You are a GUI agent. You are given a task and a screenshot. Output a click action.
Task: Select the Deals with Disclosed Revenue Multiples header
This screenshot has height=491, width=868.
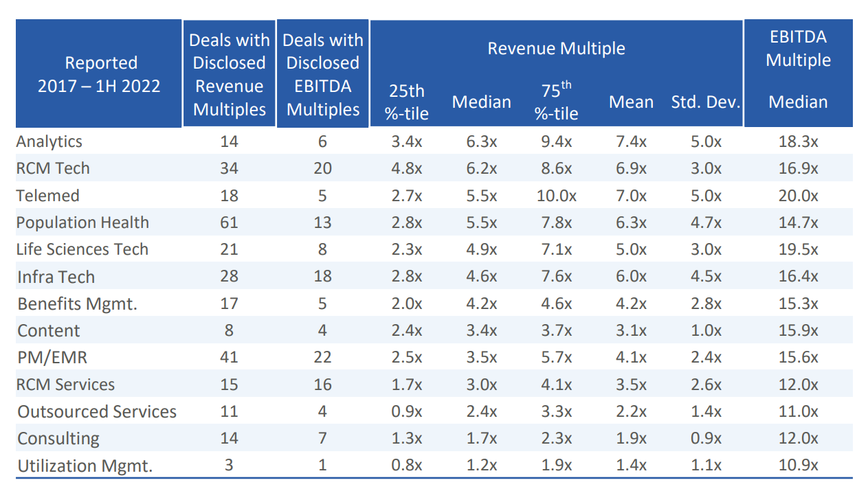229,74
